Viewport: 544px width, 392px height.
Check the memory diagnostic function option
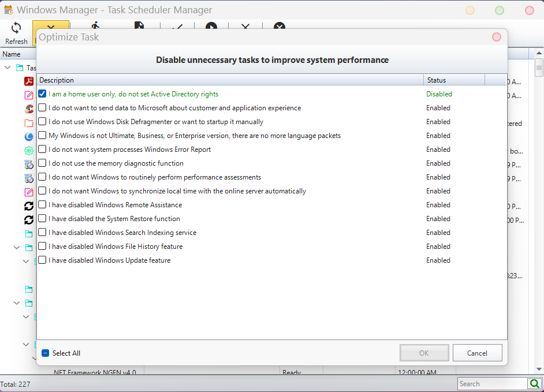(x=42, y=163)
